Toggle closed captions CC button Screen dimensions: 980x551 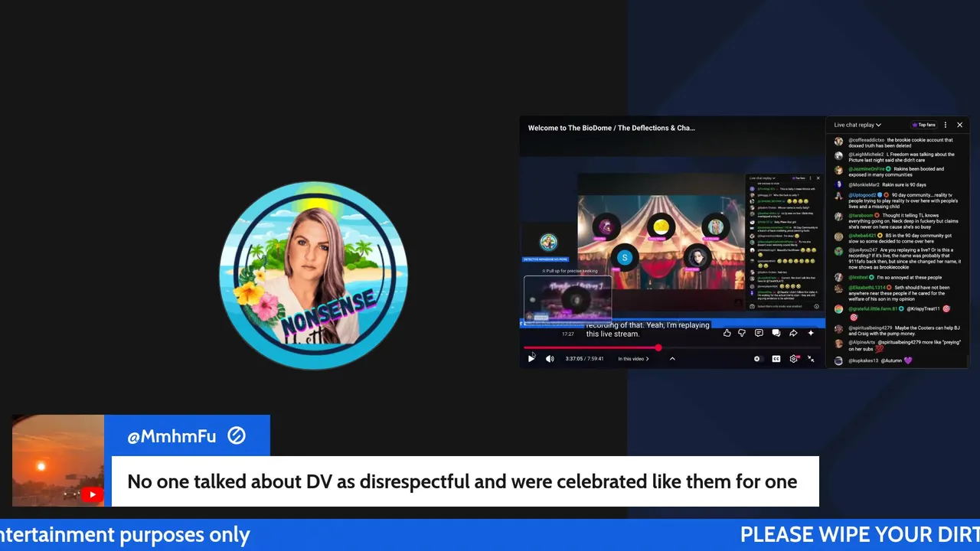click(776, 358)
